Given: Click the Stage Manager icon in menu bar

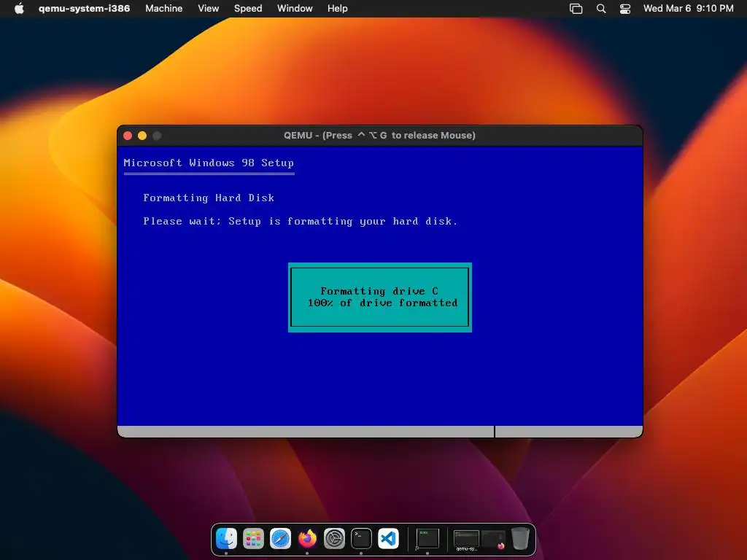Looking at the screenshot, I should pos(576,9).
